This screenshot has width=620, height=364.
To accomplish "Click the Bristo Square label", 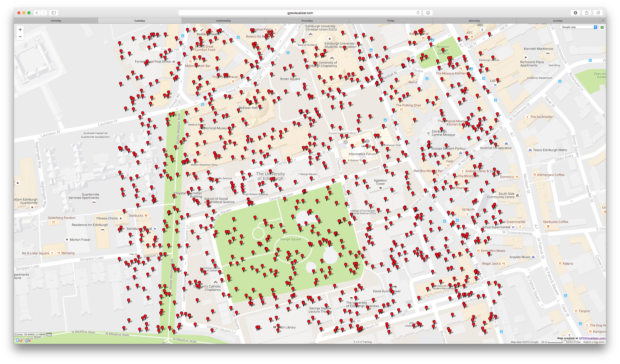I will (x=290, y=79).
